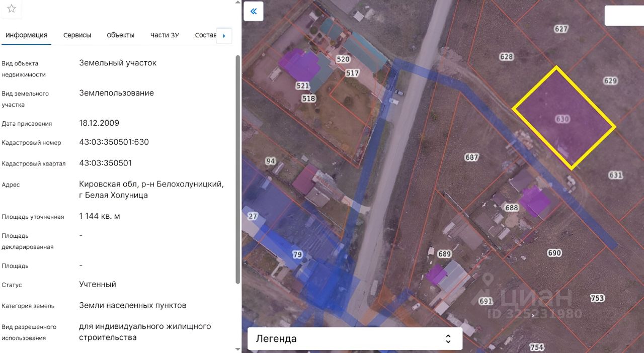Open the Части ЗУ tab
The height and width of the screenshot is (353, 644).
coord(165,35)
